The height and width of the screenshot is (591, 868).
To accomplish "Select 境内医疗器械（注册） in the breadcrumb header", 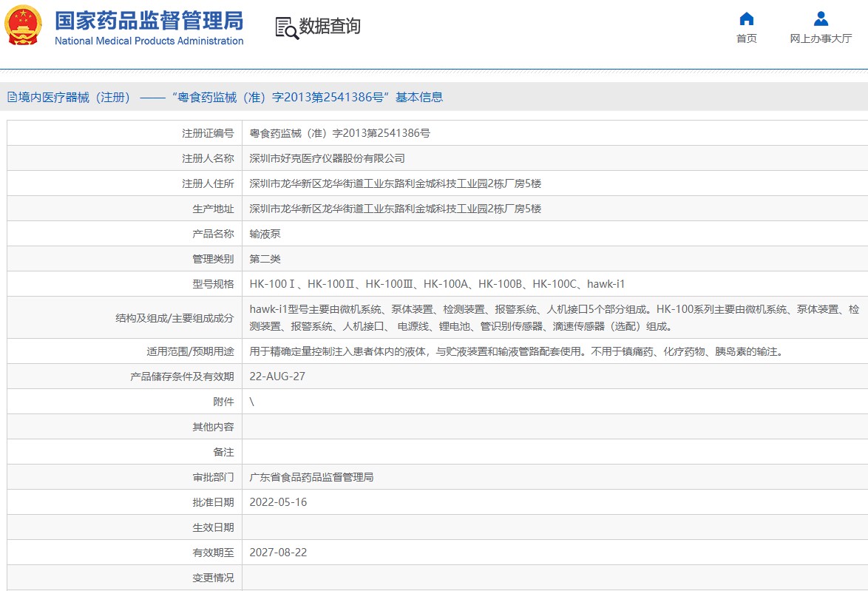I will click(x=75, y=97).
